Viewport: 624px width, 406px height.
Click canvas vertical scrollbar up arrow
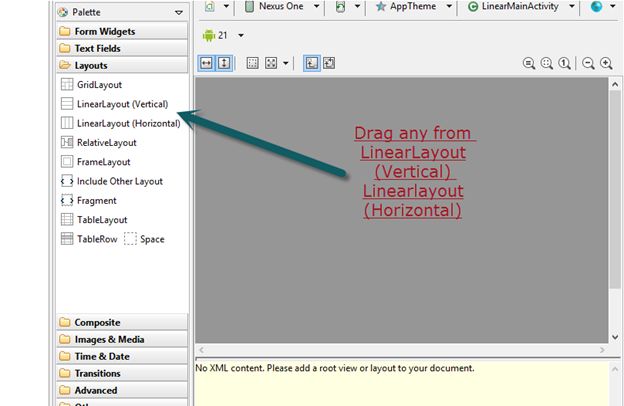coord(615,84)
